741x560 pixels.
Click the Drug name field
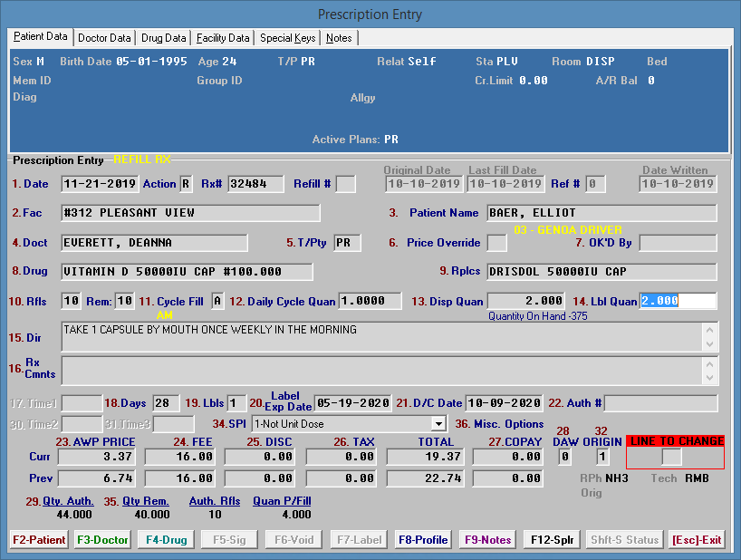click(187, 272)
